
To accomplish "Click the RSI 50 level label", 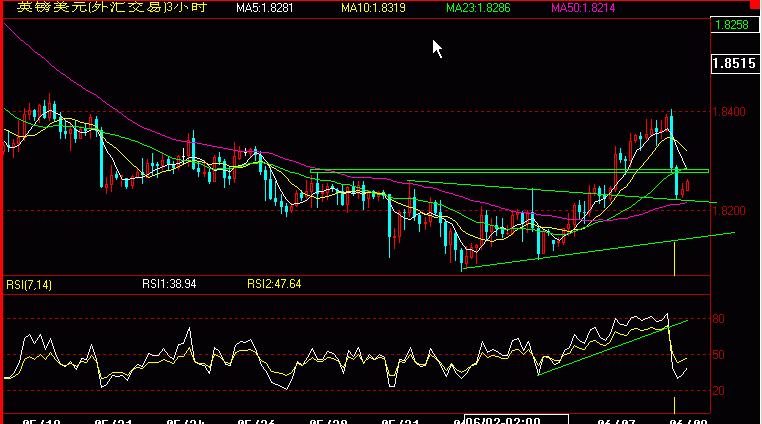I will [x=718, y=355].
